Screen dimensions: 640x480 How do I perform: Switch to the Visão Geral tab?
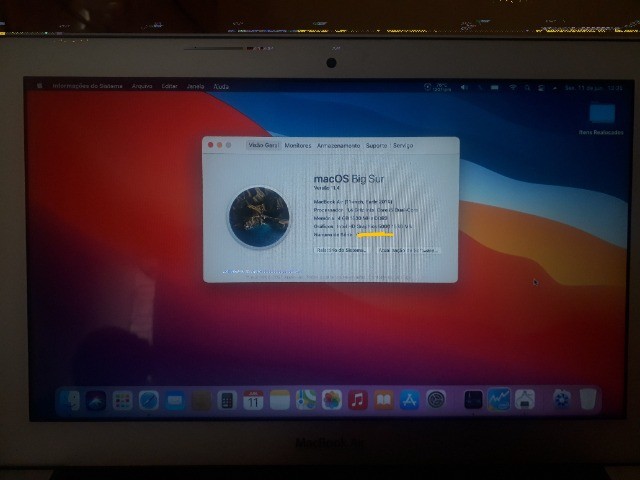click(263, 145)
